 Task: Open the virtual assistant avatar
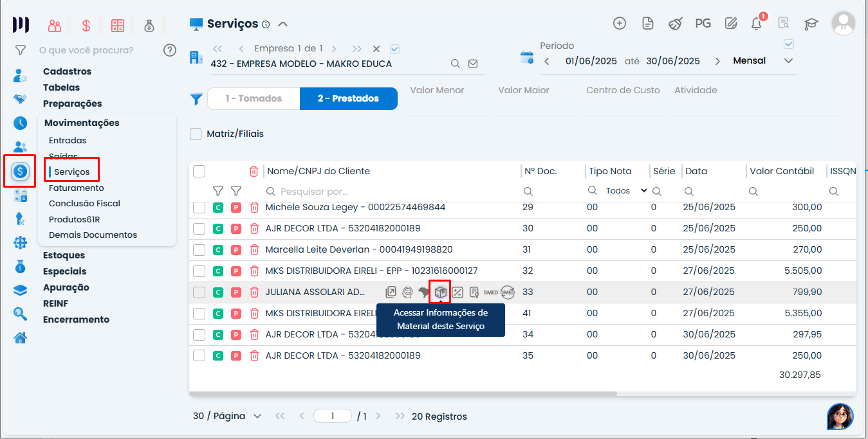[840, 417]
